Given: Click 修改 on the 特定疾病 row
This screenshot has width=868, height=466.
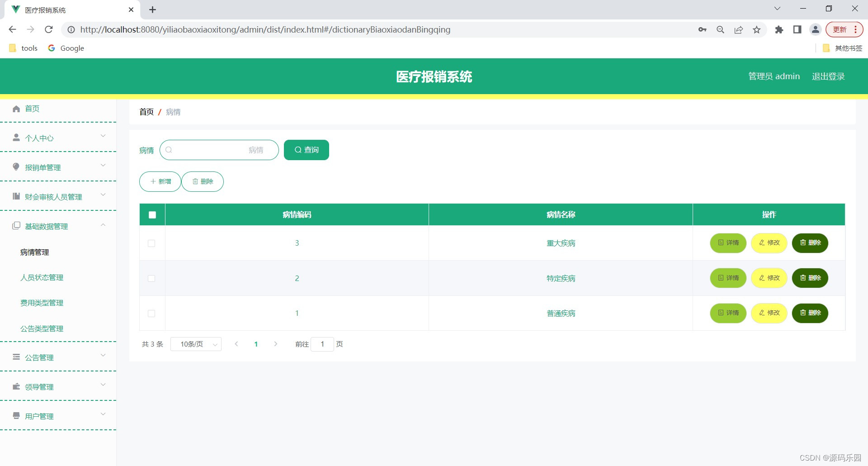Looking at the screenshot, I should (x=769, y=278).
